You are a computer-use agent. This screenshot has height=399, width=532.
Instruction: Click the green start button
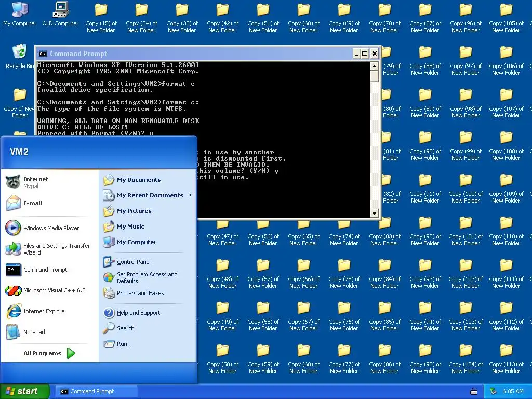click(x=25, y=391)
